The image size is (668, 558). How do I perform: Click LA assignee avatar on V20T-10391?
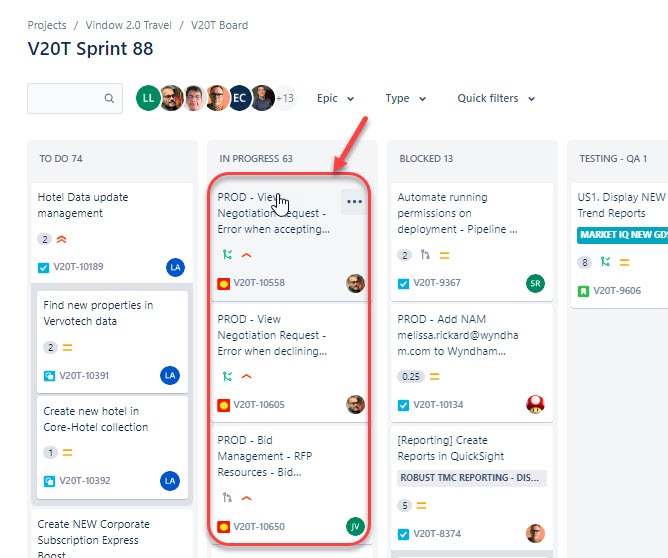click(170, 375)
